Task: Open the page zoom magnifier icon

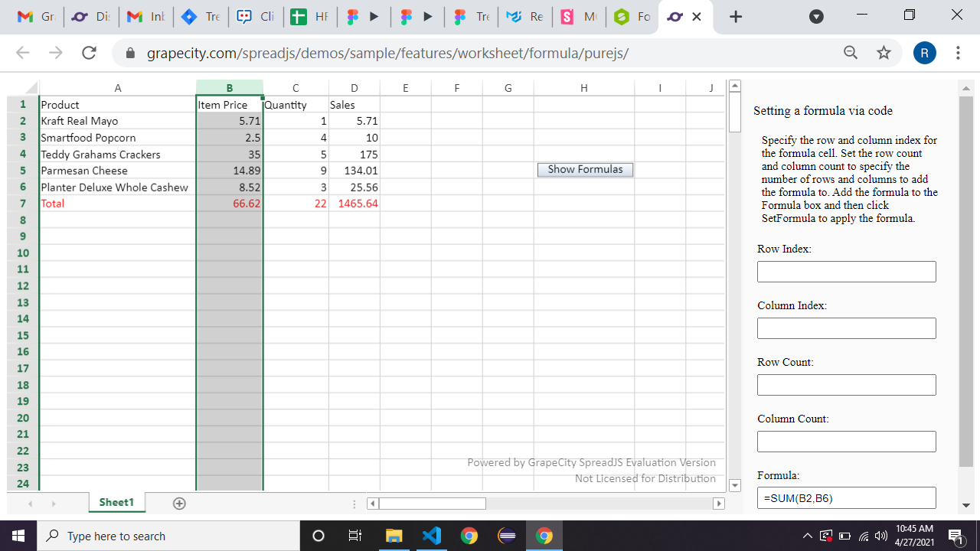Action: coord(850,54)
